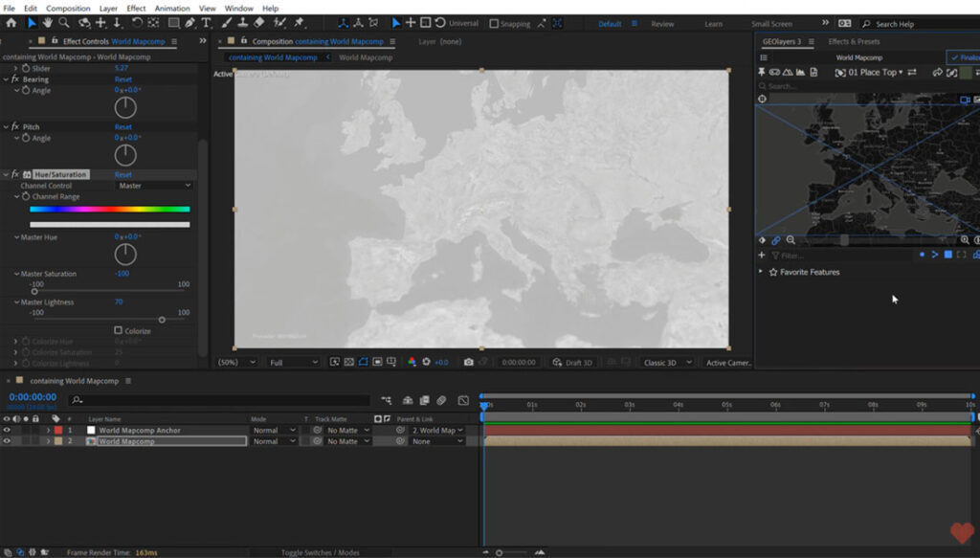Switch to the Review workspace
The image size is (980, 558).
tap(662, 24)
